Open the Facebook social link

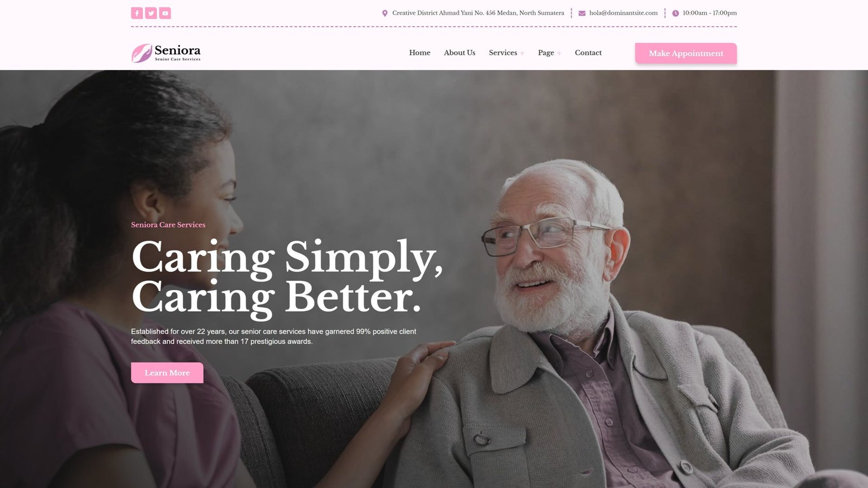[x=137, y=13]
